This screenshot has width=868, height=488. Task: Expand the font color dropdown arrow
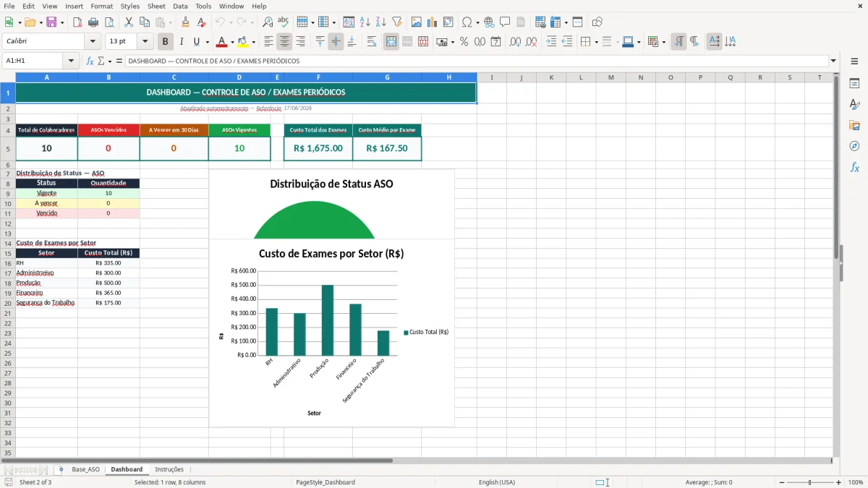(232, 42)
